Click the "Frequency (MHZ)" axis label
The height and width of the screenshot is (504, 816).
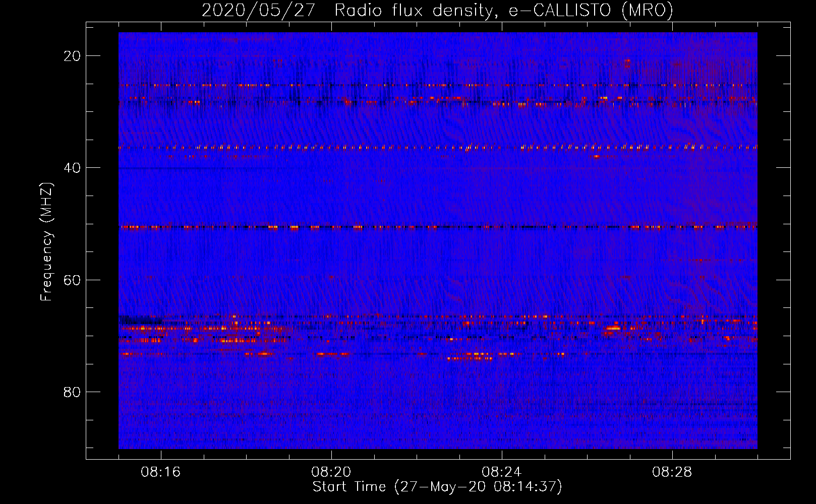(46, 242)
